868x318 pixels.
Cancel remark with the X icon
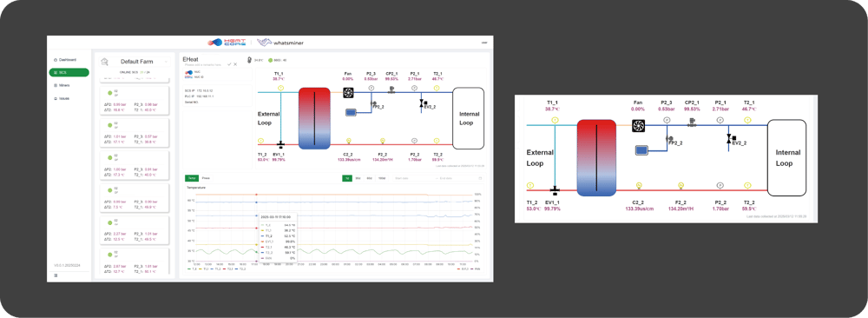point(235,64)
